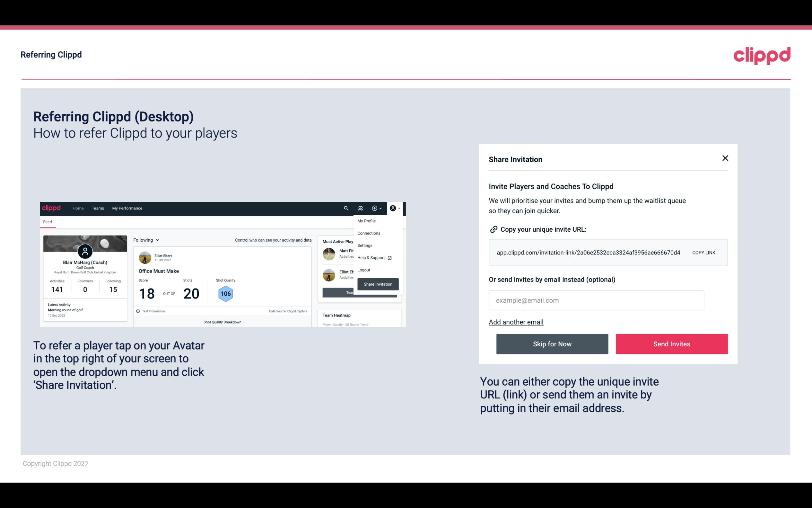Screen dimensions: 812x508
Task: Click the 'My Performance' tab in navigation
Action: [127, 208]
